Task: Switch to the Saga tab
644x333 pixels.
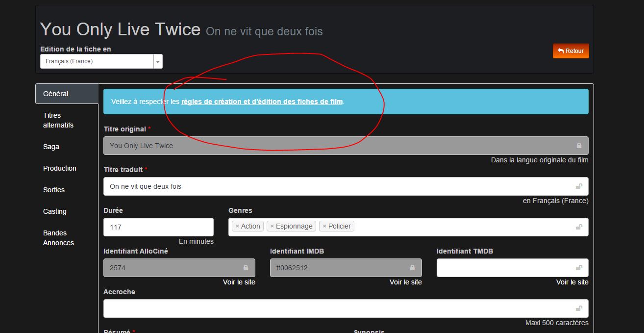Action: pos(67,147)
